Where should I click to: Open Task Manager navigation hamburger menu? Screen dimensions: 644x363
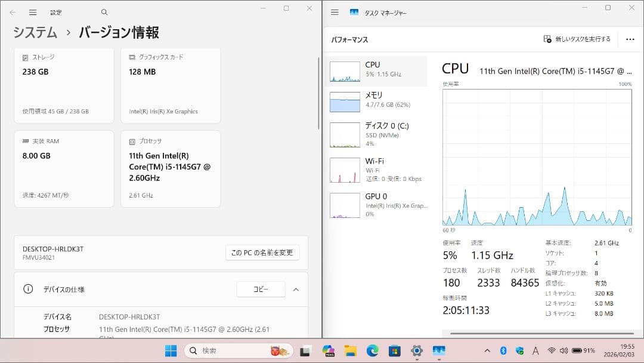point(335,11)
